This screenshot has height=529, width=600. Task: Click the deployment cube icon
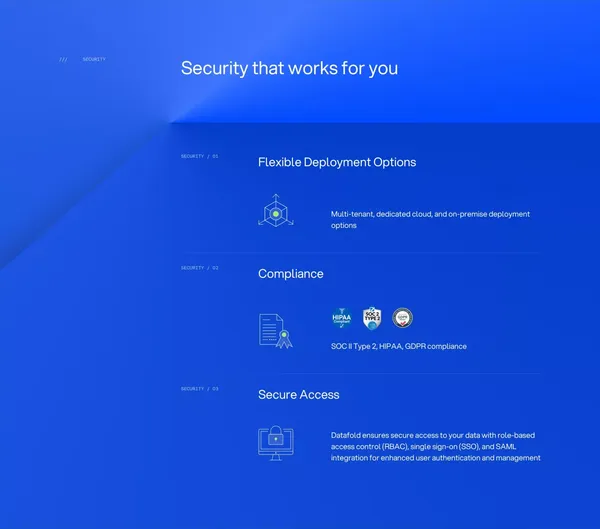(x=276, y=211)
